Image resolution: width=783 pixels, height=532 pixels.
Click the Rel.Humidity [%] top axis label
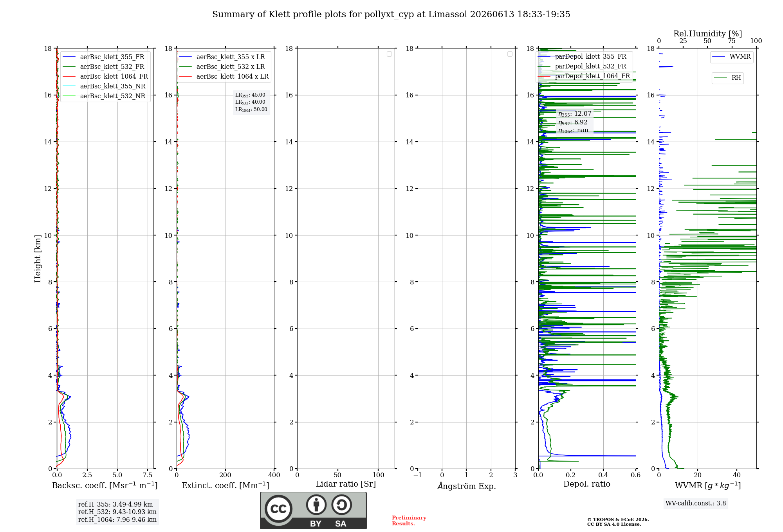tap(708, 34)
